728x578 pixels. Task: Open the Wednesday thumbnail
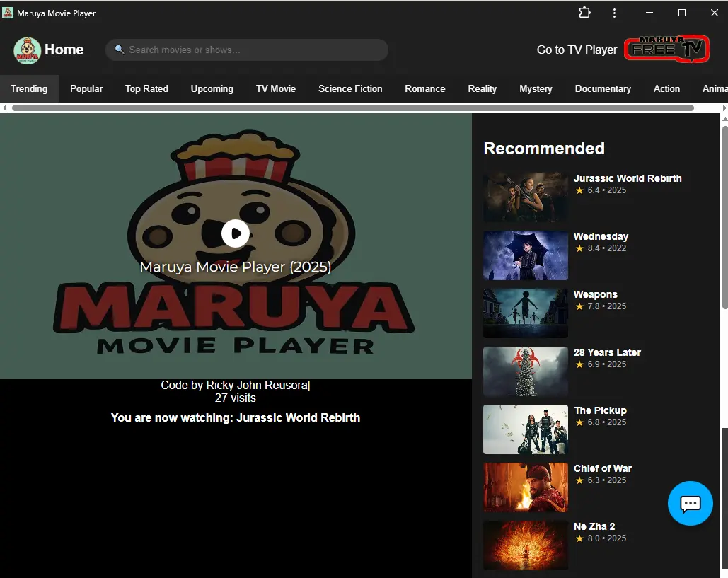[x=526, y=255]
